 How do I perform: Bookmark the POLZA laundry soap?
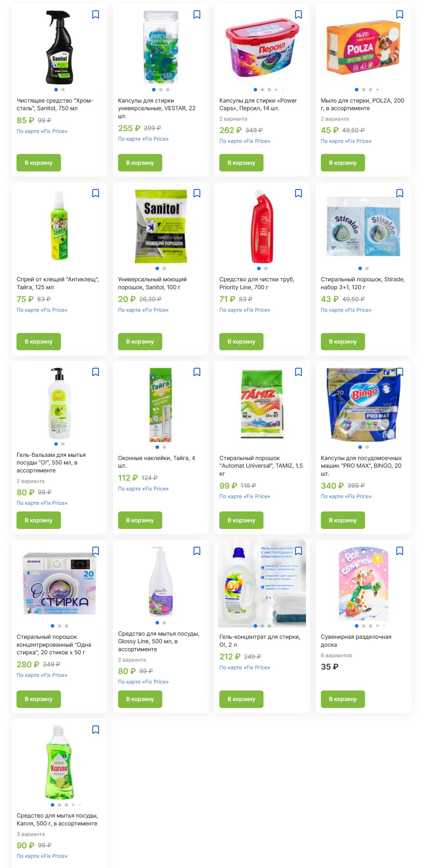(400, 15)
